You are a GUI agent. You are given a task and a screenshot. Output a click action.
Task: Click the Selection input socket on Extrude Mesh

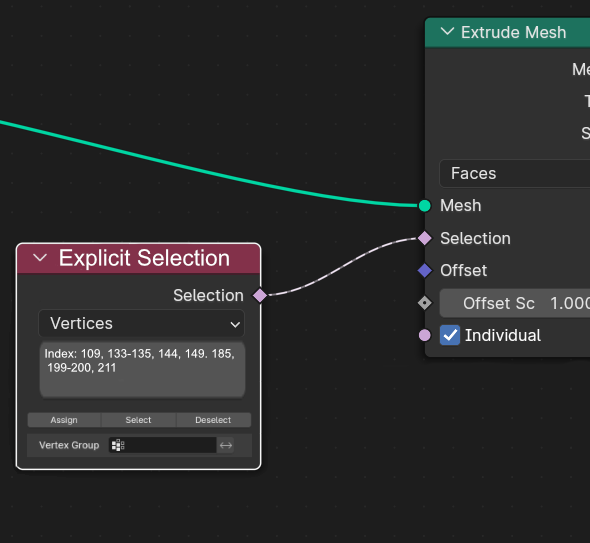point(424,238)
